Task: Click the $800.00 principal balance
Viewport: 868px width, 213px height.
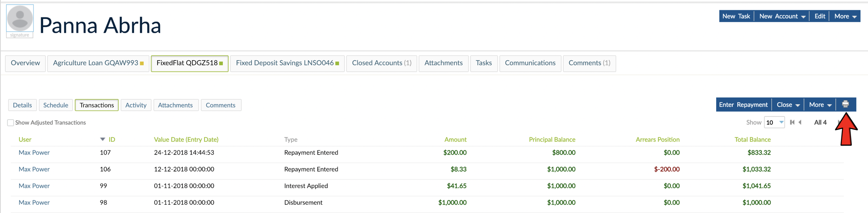Action: [x=563, y=152]
